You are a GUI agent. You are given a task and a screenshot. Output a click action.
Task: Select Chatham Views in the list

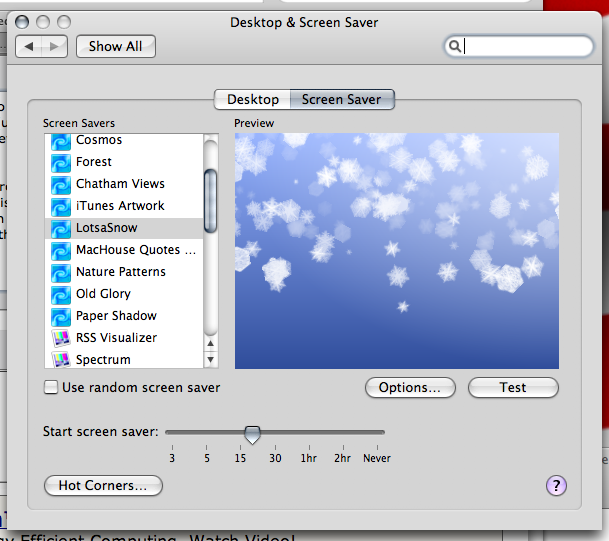120,184
